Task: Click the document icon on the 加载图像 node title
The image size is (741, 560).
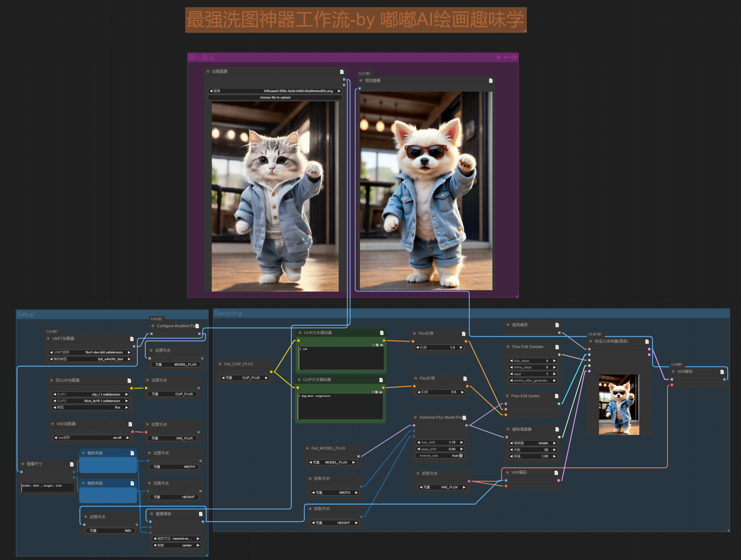Action: pyautogui.click(x=342, y=72)
